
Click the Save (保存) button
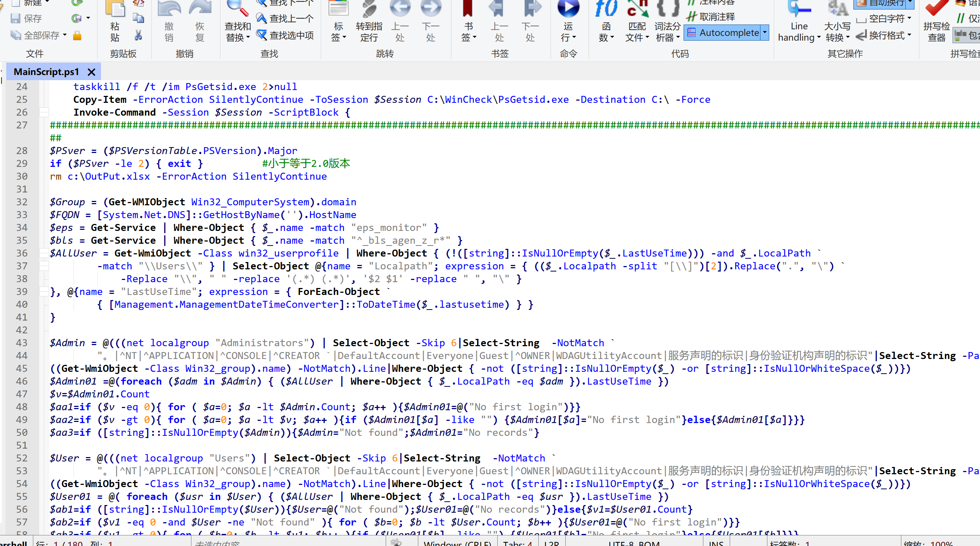(26, 18)
